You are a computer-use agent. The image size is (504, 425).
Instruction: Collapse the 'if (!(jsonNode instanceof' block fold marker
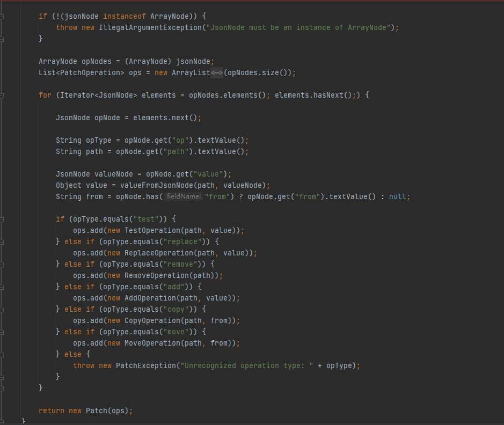click(2, 17)
